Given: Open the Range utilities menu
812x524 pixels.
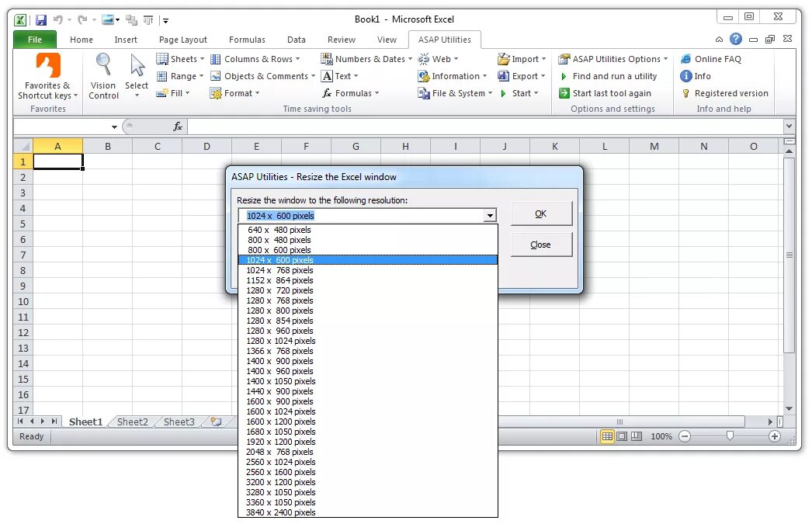Looking at the screenshot, I should [x=180, y=76].
